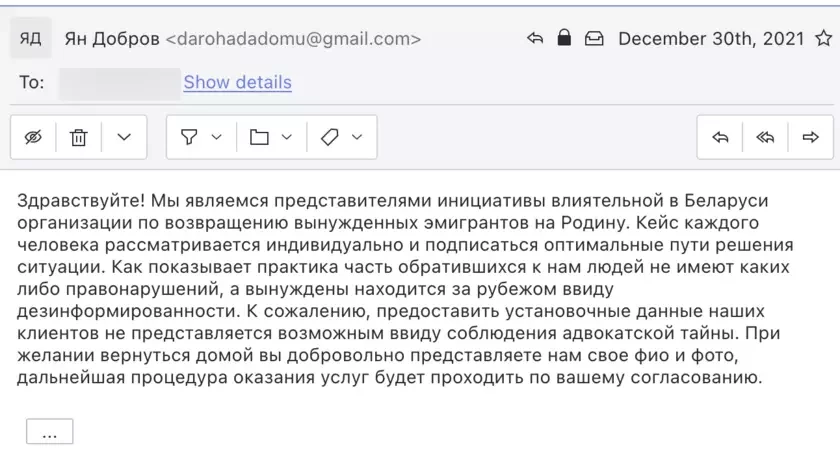Click the Show details link

coord(237,82)
